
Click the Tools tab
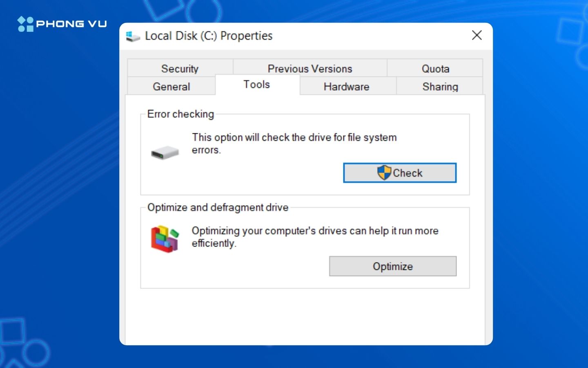(257, 85)
